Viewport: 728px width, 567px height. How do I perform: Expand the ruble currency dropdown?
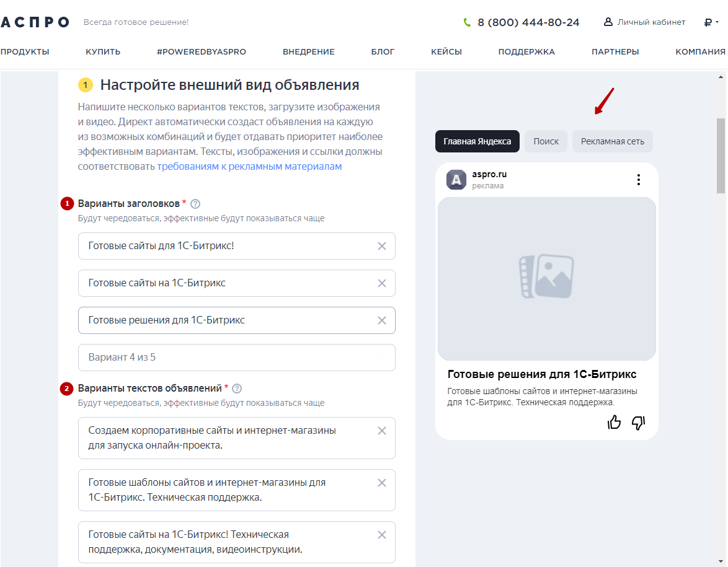tap(711, 22)
